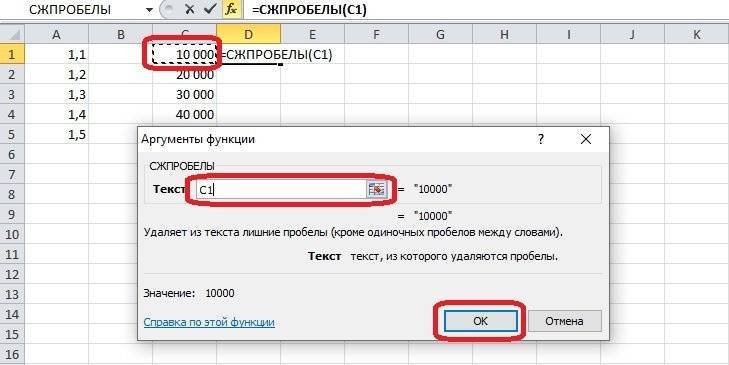Click cell containing 20 000
This screenshot has width=729, height=365.
click(185, 75)
